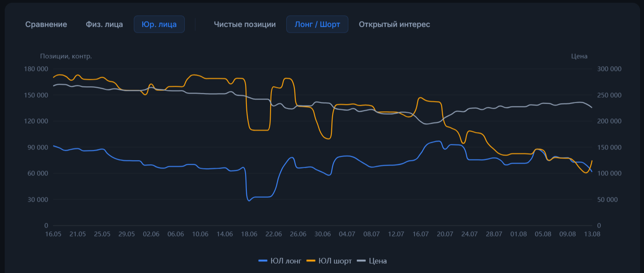Click the 18.06 date on the x-axis

click(249, 234)
